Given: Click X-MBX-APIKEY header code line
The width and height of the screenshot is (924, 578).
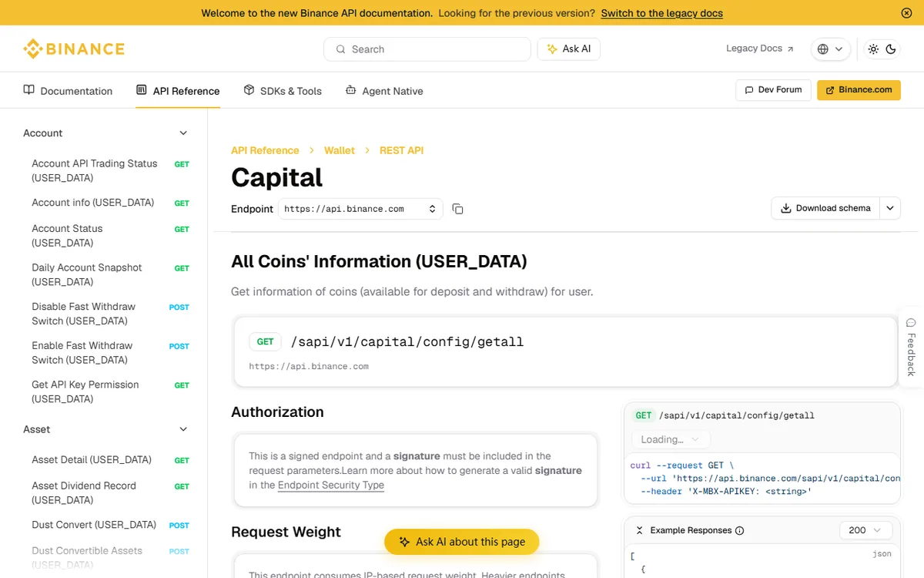Looking at the screenshot, I should 726,491.
